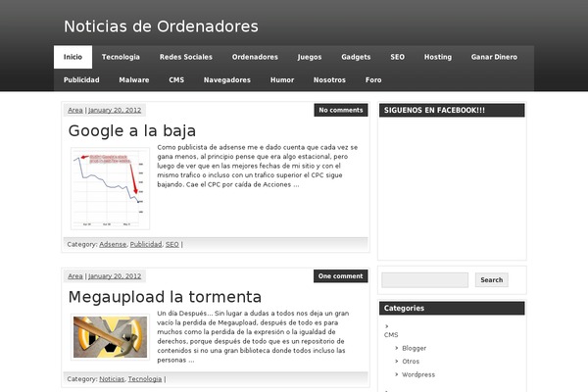Go to the Tecnologia menu item

[121, 57]
